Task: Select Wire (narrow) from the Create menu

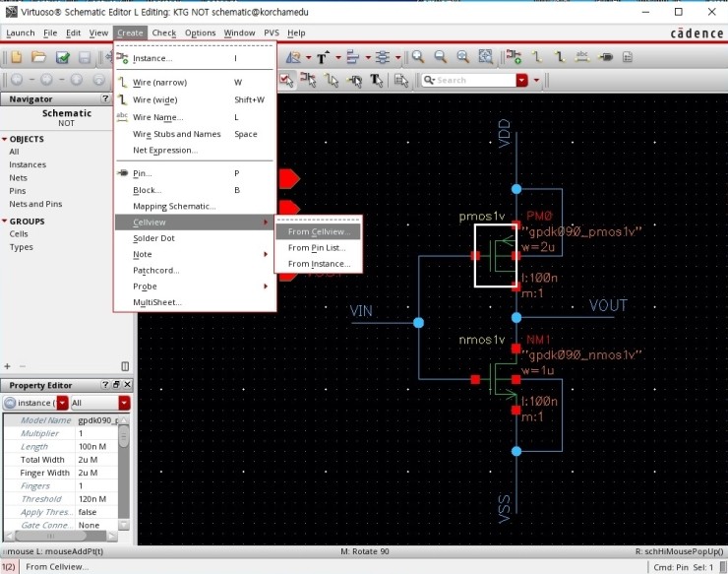Action: coord(159,83)
